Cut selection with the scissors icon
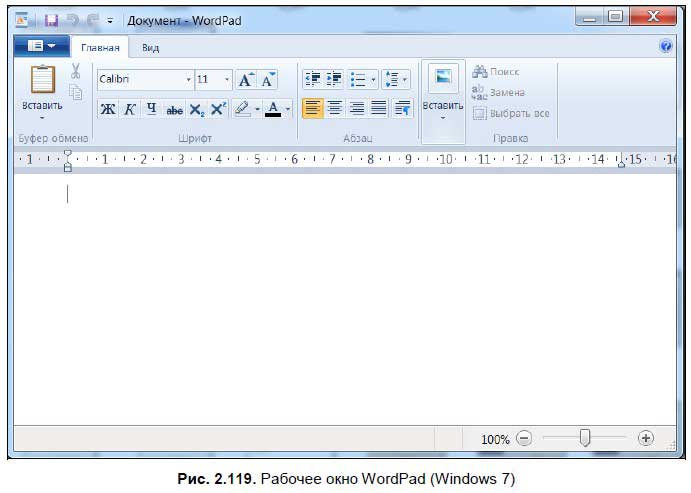The height and width of the screenshot is (493, 691). pos(75,71)
